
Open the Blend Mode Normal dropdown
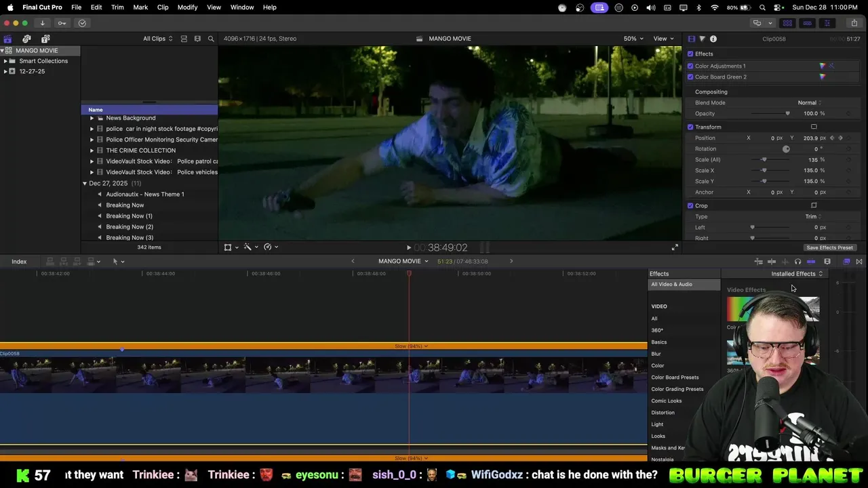coord(809,102)
